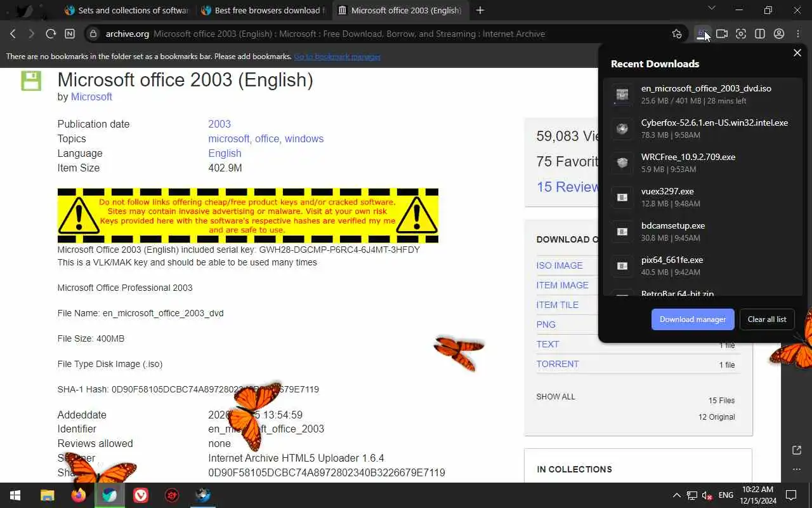Image resolution: width=812 pixels, height=508 pixels.
Task: Open Vivaldi browser from the taskbar
Action: tap(141, 495)
